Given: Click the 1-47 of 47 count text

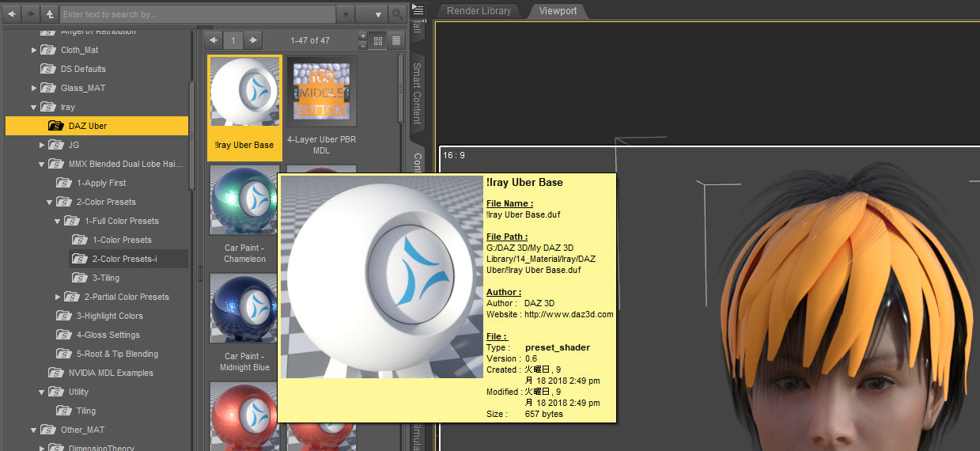Looking at the screenshot, I should coord(310,40).
